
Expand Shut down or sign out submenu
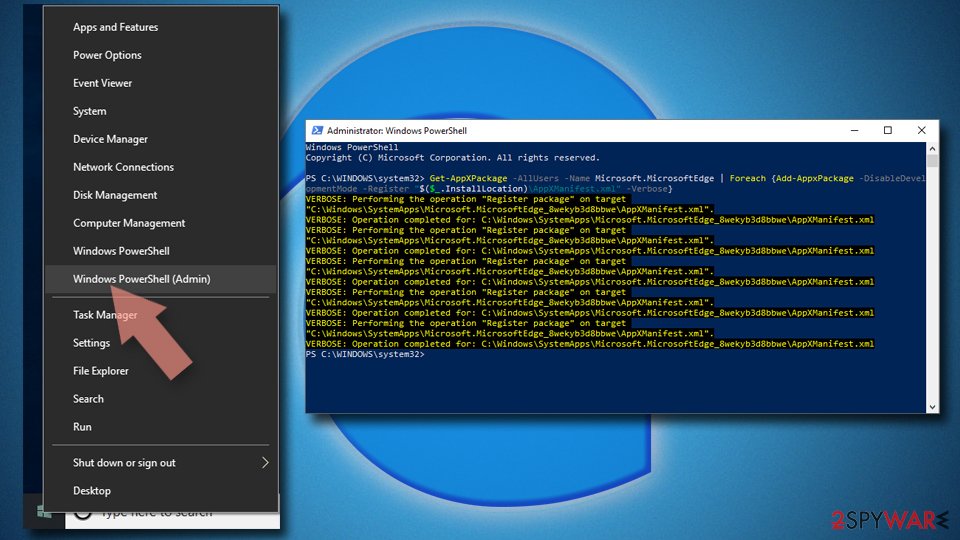pos(160,463)
